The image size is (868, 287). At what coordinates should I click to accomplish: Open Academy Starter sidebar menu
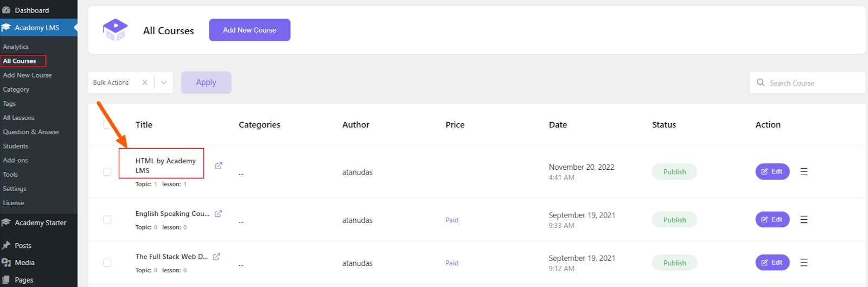(40, 223)
